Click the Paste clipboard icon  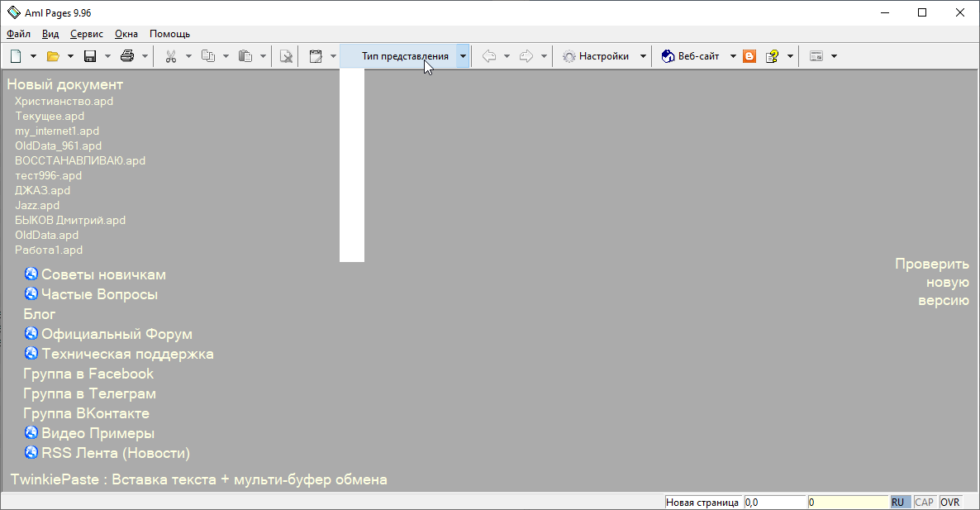click(x=245, y=56)
